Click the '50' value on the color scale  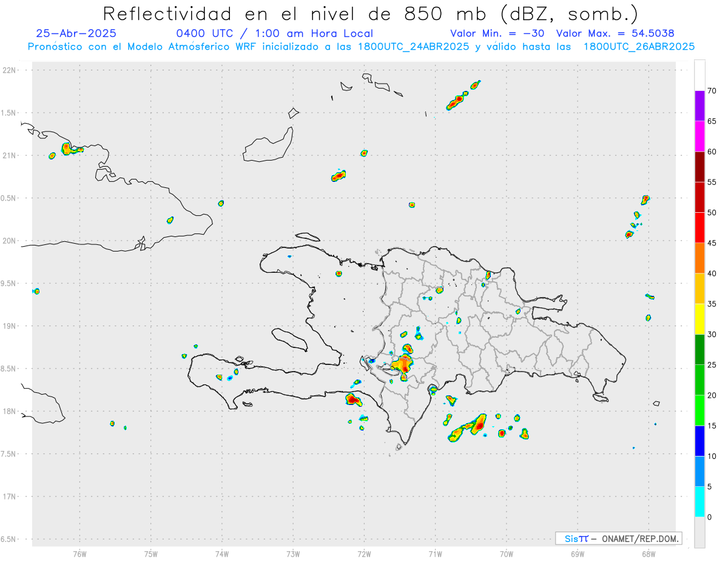click(x=713, y=213)
